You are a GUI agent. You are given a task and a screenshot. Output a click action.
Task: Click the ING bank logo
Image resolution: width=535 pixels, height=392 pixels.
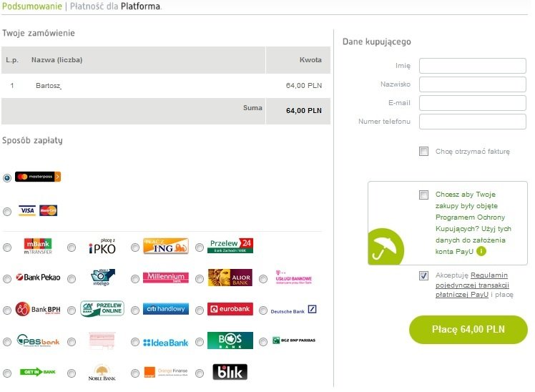(165, 246)
